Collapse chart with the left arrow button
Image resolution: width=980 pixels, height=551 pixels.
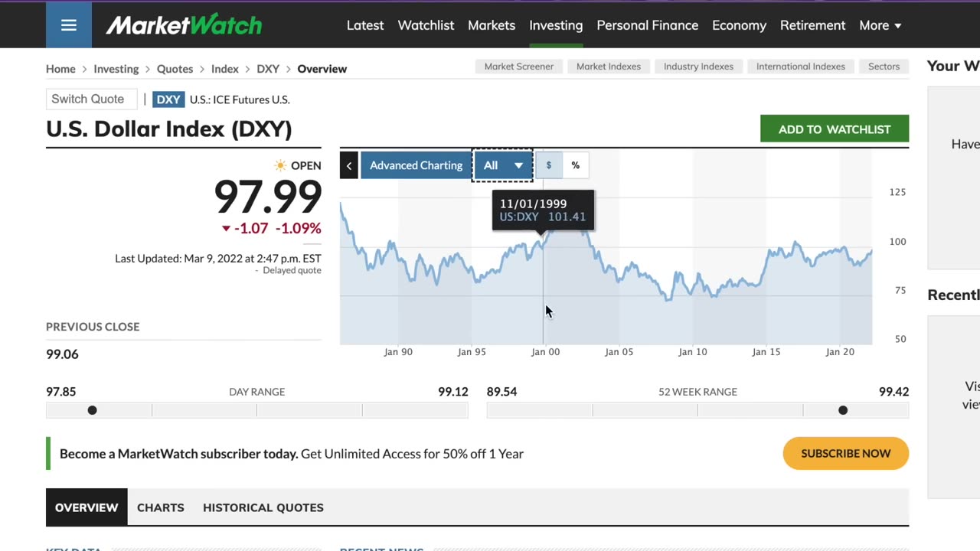pyautogui.click(x=349, y=165)
